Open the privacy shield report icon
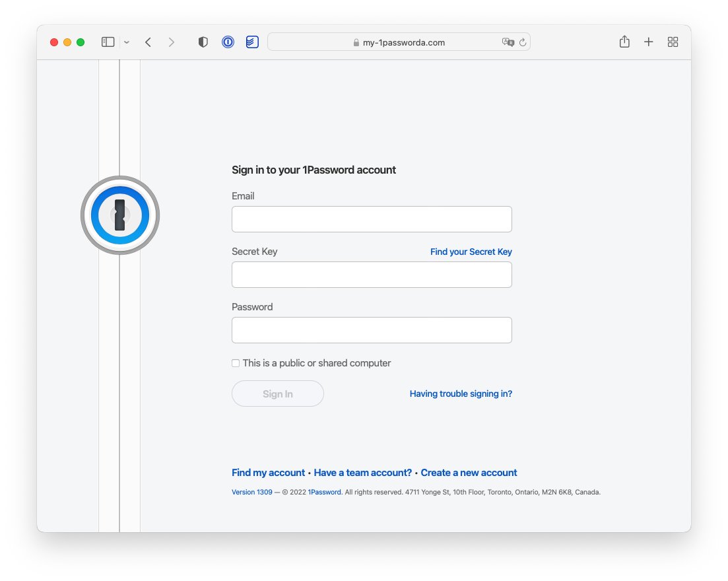 point(203,42)
